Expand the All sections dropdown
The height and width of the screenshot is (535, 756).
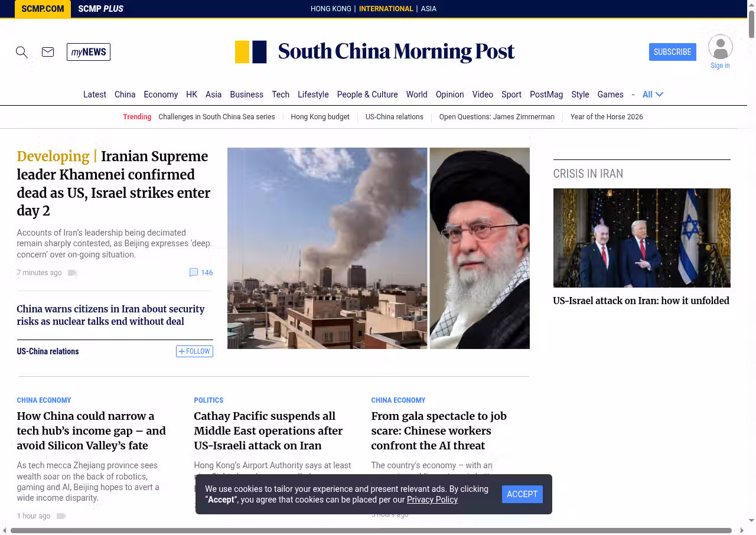click(x=653, y=94)
